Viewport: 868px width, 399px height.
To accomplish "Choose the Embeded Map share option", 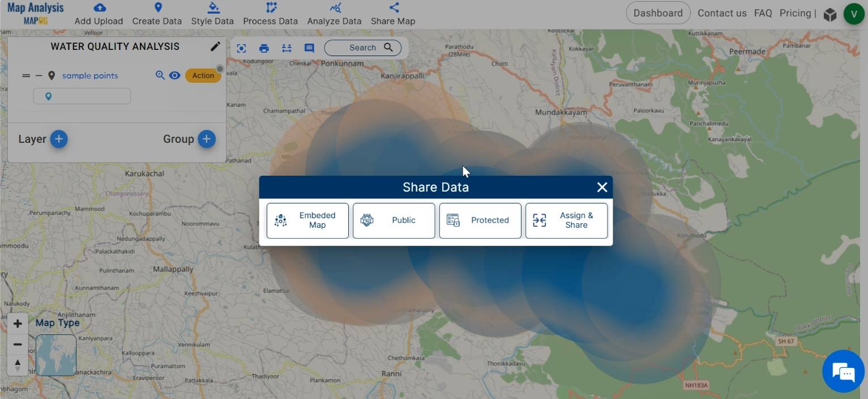I will pos(307,220).
